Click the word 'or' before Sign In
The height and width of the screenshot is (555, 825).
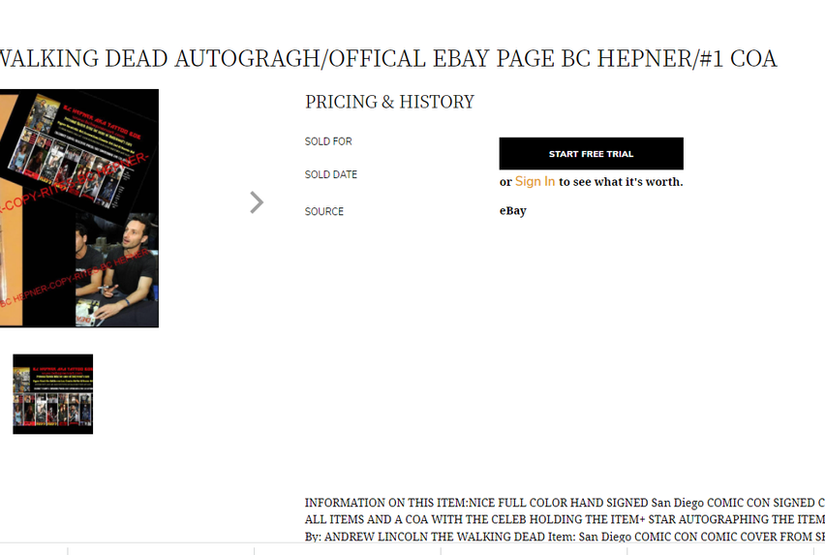click(x=505, y=182)
